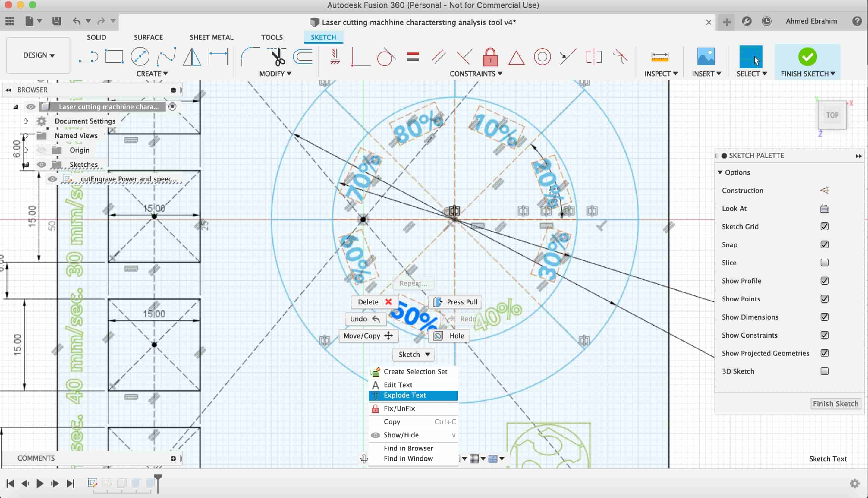Image resolution: width=868 pixels, height=498 pixels.
Task: Choose Explode Text from context menu
Action: tap(413, 396)
